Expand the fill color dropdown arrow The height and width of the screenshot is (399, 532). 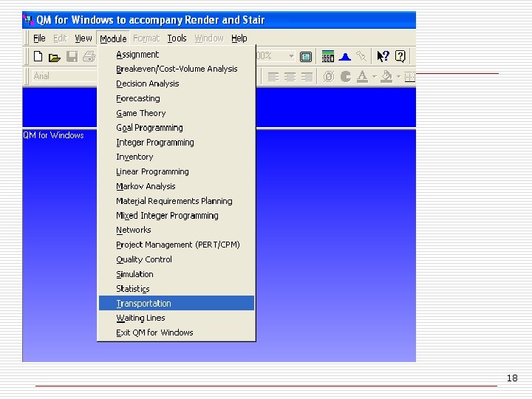[399, 77]
